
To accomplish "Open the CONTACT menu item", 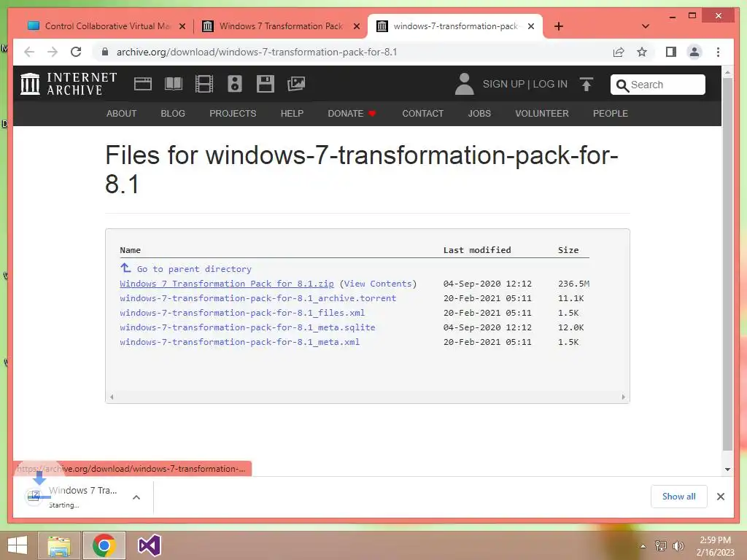I will [422, 113].
